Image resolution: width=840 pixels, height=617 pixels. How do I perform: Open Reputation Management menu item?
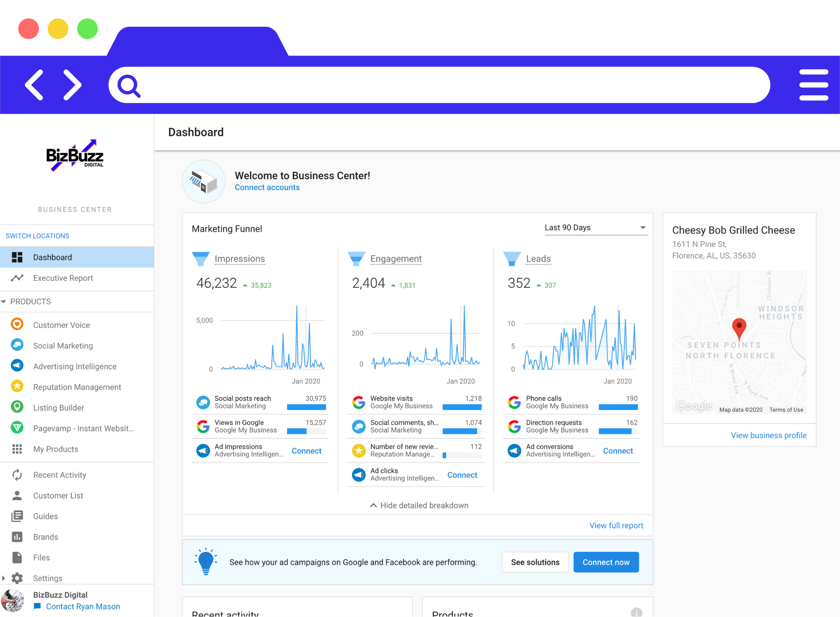pos(77,387)
